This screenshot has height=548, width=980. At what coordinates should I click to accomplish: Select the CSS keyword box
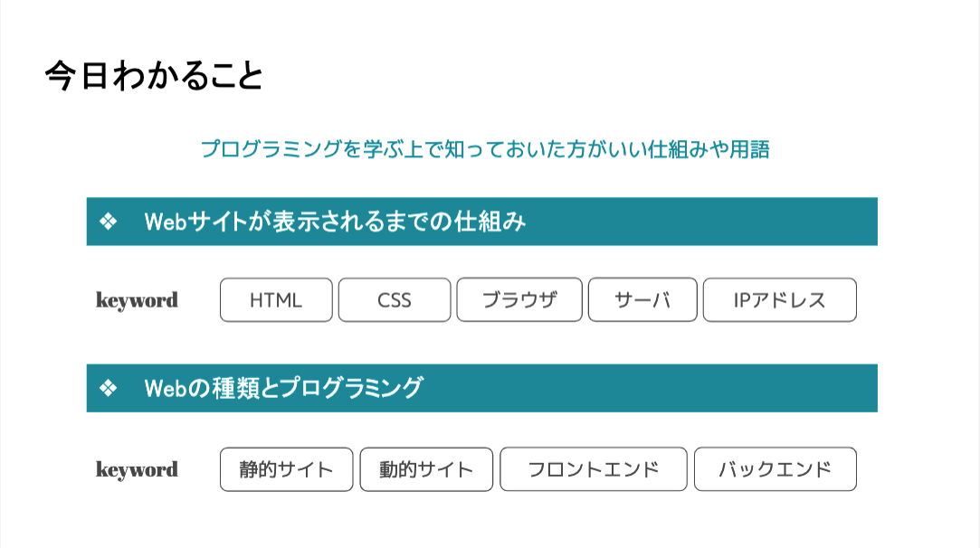click(395, 300)
